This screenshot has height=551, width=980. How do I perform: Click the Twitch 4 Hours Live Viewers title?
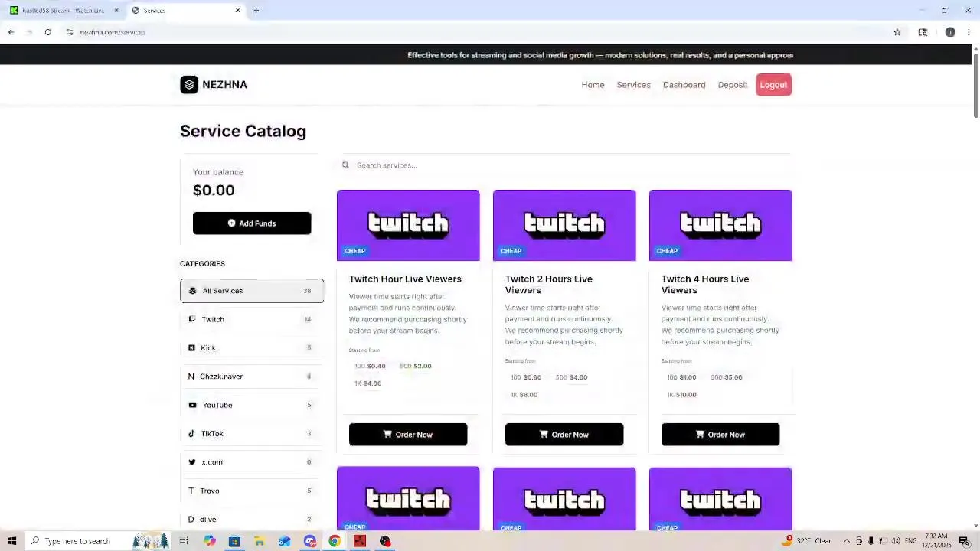click(705, 285)
